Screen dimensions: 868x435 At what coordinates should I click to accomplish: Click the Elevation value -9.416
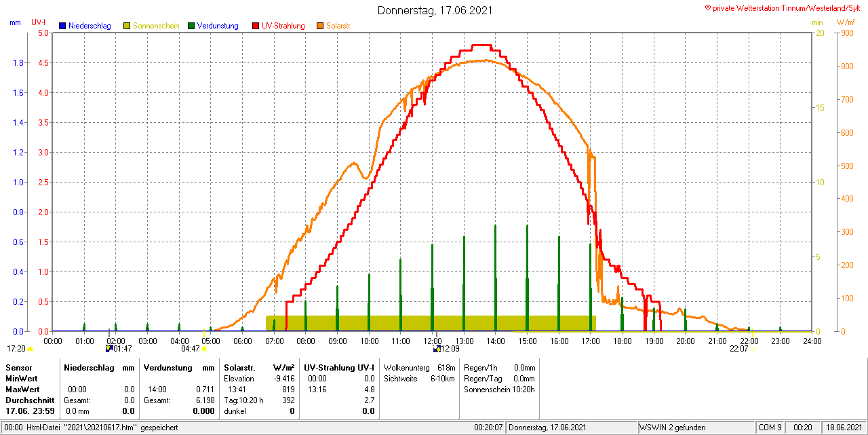tap(283, 379)
